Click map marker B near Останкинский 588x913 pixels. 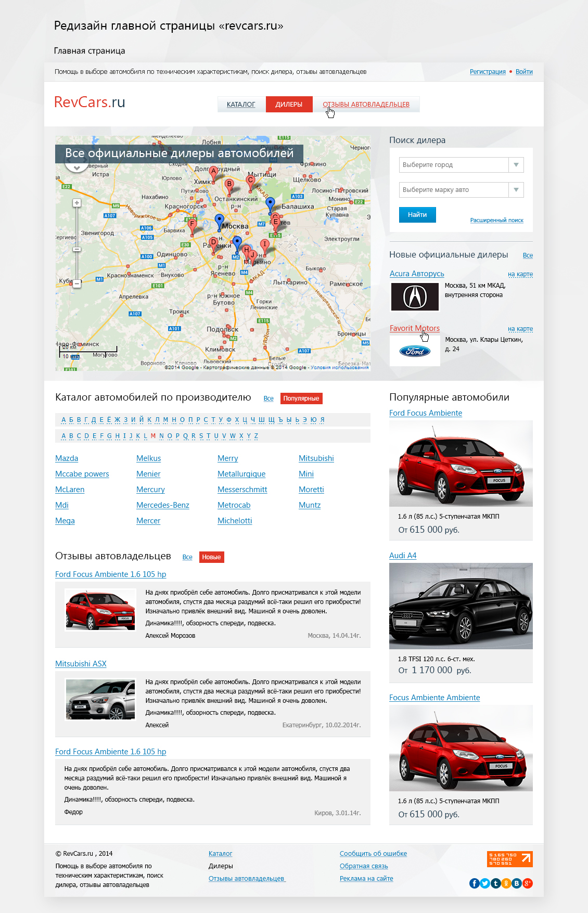[x=229, y=186]
